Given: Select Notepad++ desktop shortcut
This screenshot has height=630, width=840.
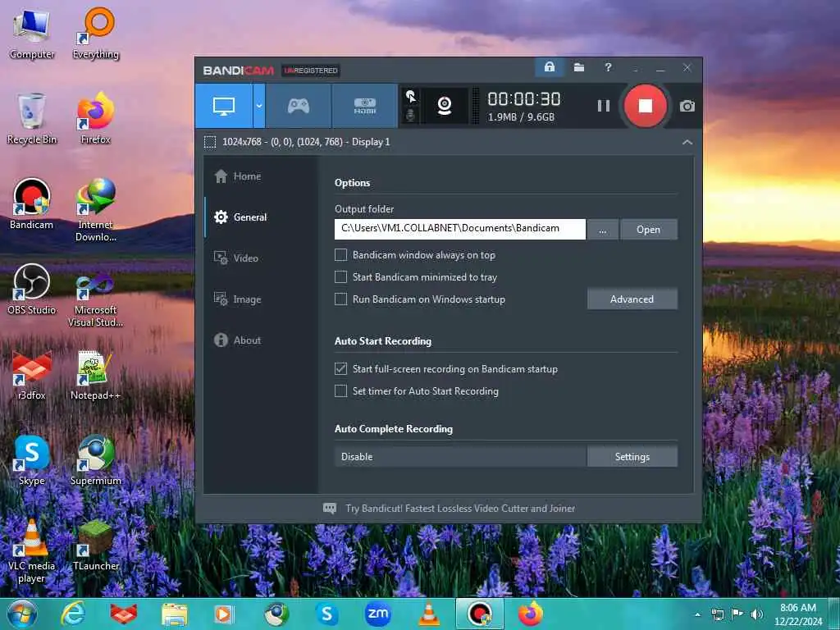Looking at the screenshot, I should pyautogui.click(x=95, y=374).
